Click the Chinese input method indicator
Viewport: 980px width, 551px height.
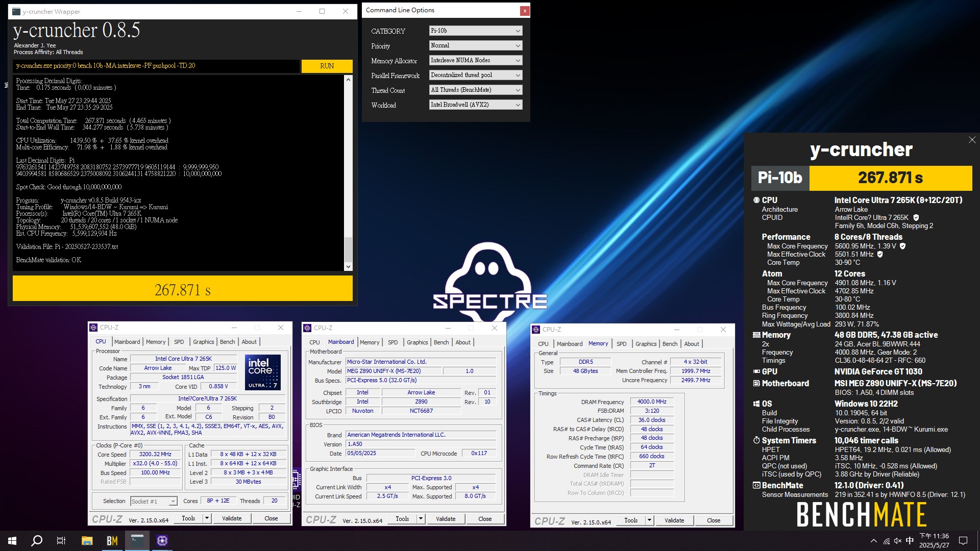pos(910,541)
